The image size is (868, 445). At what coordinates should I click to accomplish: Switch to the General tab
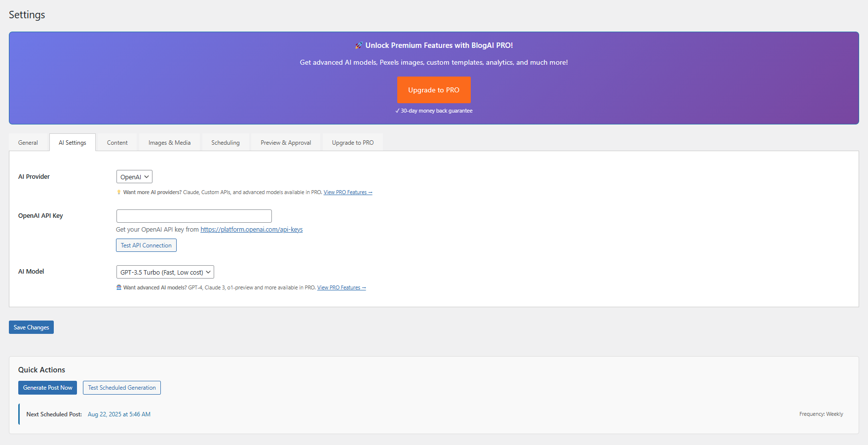point(28,143)
